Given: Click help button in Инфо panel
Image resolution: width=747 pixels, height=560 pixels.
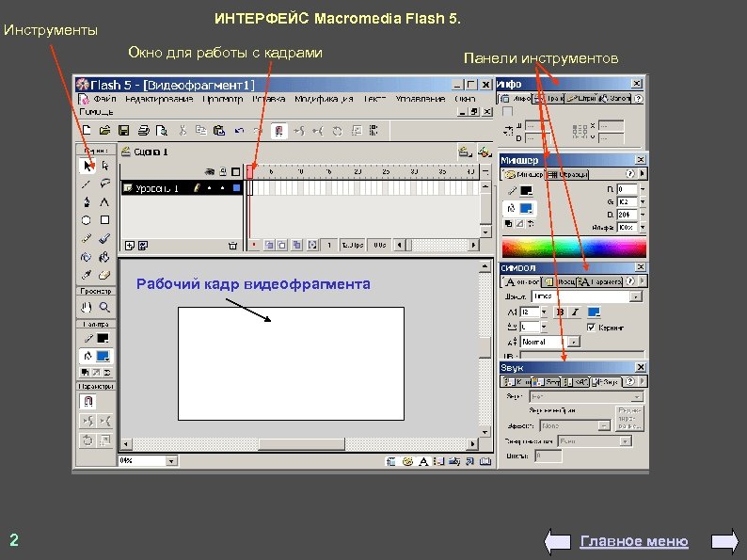Looking at the screenshot, I should click(639, 98).
